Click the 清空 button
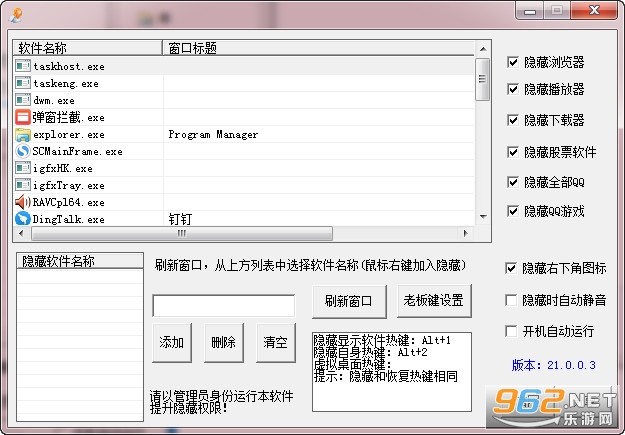 click(x=276, y=342)
